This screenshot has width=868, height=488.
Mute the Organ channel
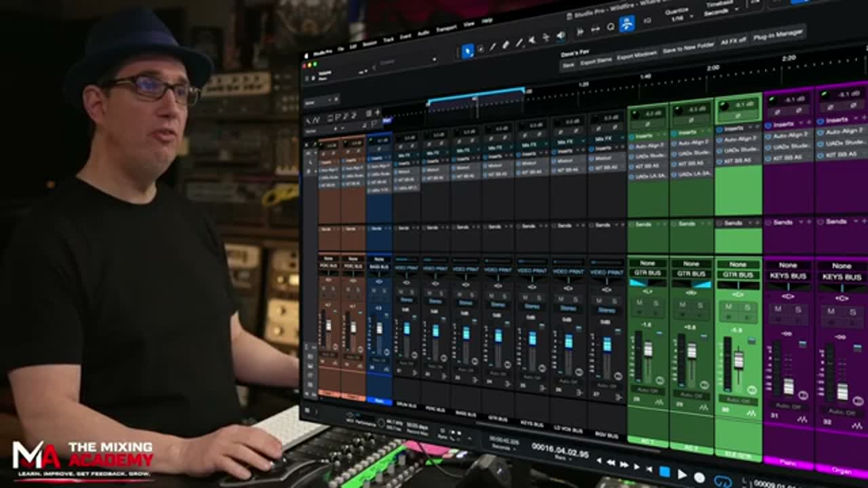click(832, 311)
